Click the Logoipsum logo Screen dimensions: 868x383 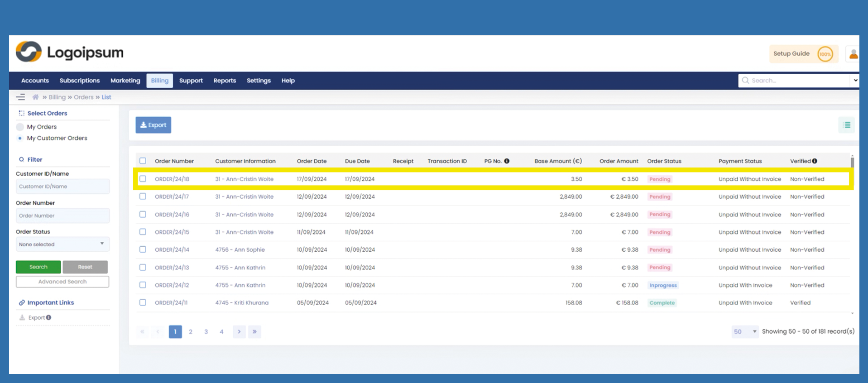tap(70, 53)
